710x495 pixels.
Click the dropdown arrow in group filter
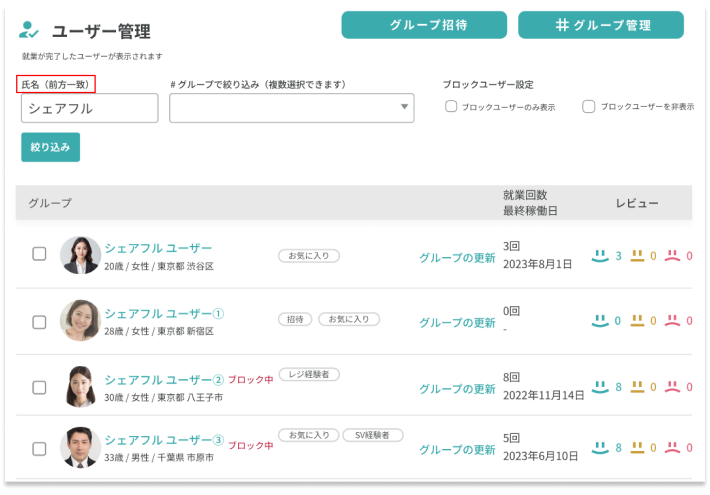(x=404, y=108)
